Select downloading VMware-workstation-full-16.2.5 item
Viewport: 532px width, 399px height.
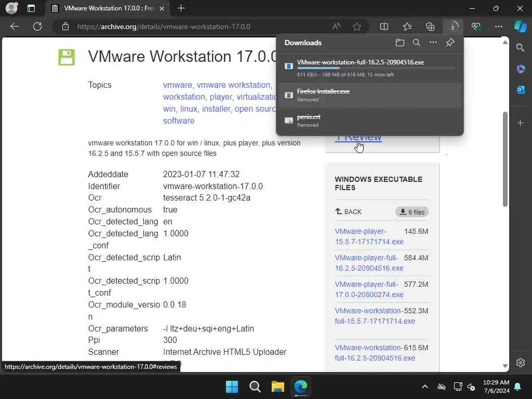370,68
